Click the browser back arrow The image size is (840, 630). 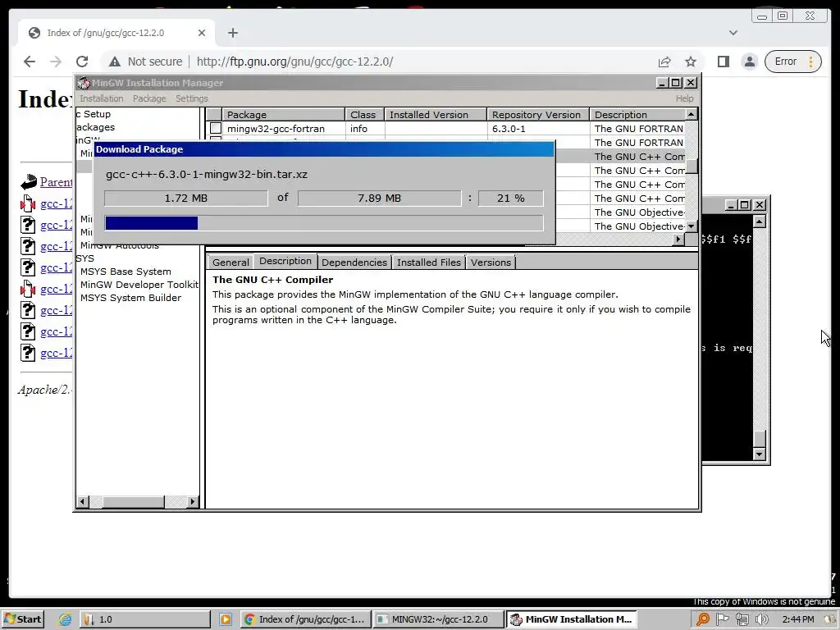[30, 62]
